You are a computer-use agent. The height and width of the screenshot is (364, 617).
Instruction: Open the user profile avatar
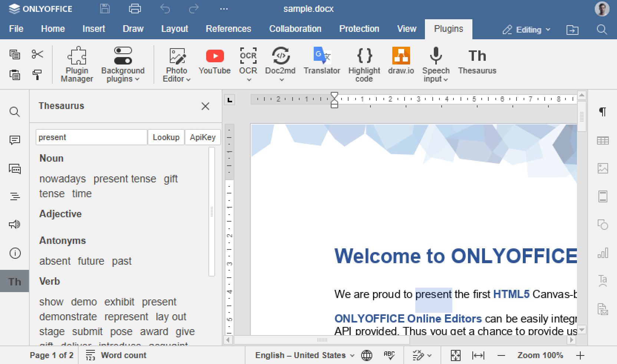tap(602, 9)
